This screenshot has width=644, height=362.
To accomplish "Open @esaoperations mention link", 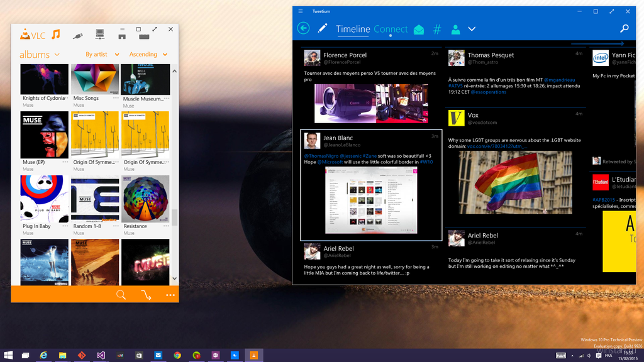I will pos(488,92).
